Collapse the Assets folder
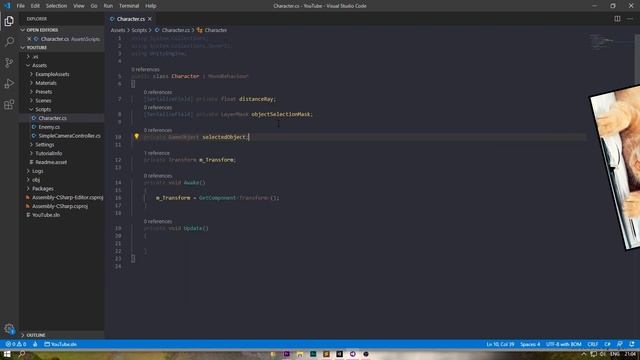 click(x=39, y=65)
